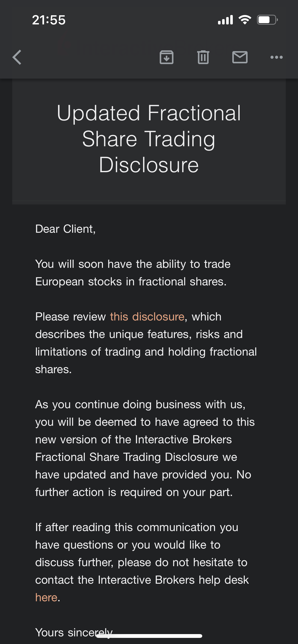Open the "this disclosure" link

[x=147, y=317]
